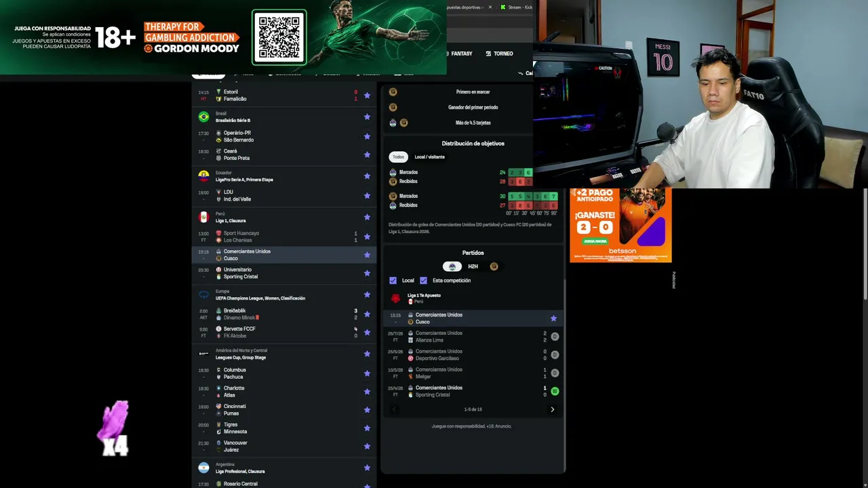
Task: Toggle favorite star for Vancouver vs Juárez
Action: coord(367,447)
